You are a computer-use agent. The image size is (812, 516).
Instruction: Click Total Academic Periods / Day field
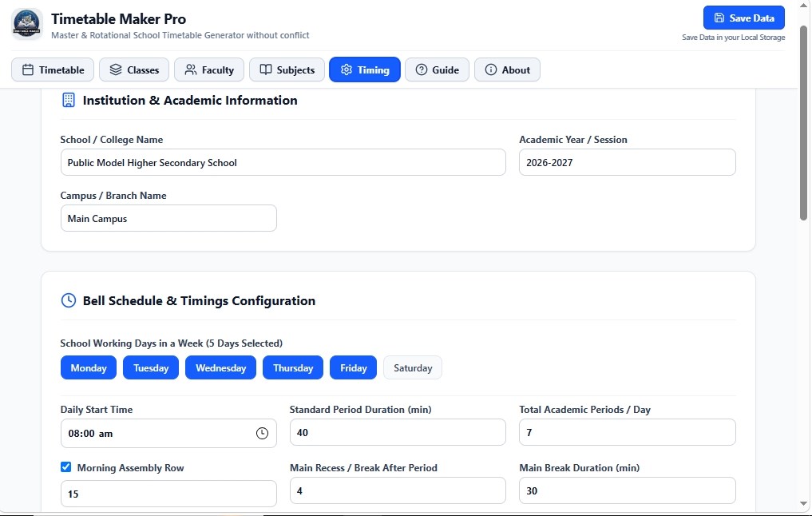click(x=627, y=433)
